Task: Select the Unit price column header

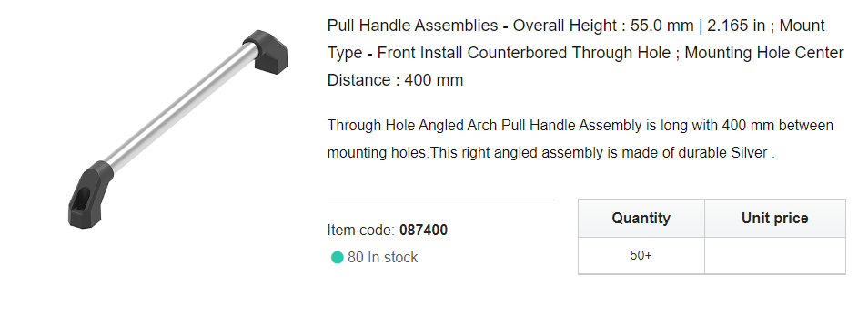Action: (775, 219)
